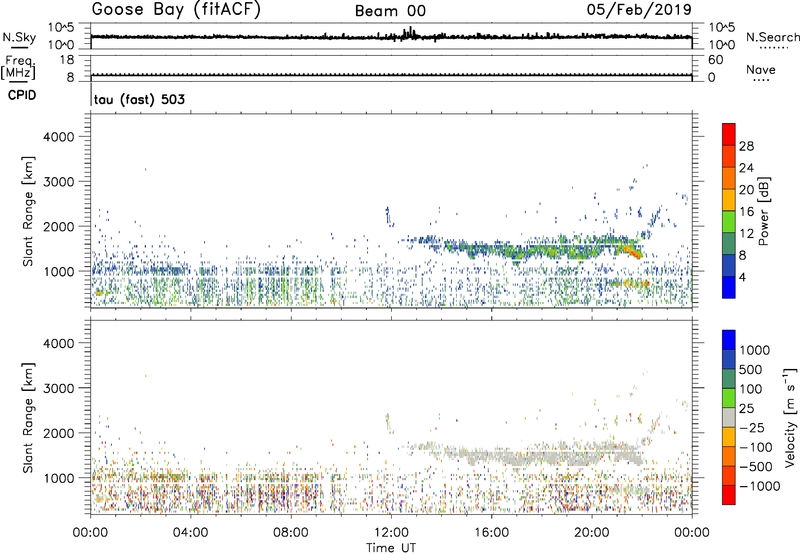Click the '60' tick on Nave axis
This screenshot has height=554, width=800.
[x=715, y=60]
